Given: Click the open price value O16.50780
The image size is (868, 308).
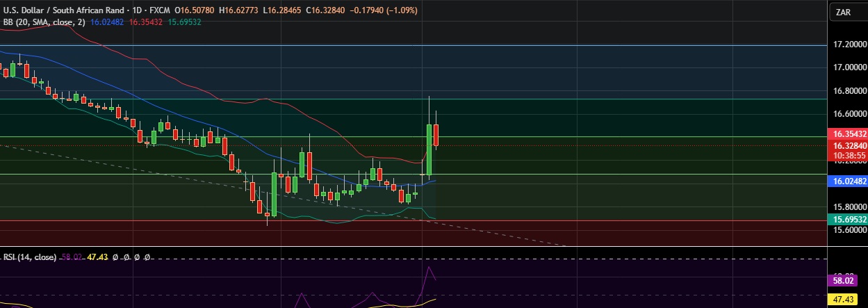Looking at the screenshot, I should coord(195,10).
